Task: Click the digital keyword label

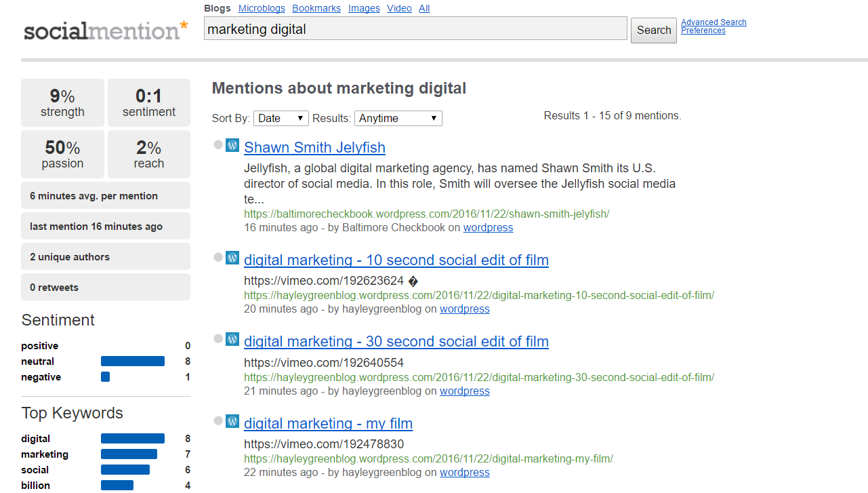Action: pos(35,439)
